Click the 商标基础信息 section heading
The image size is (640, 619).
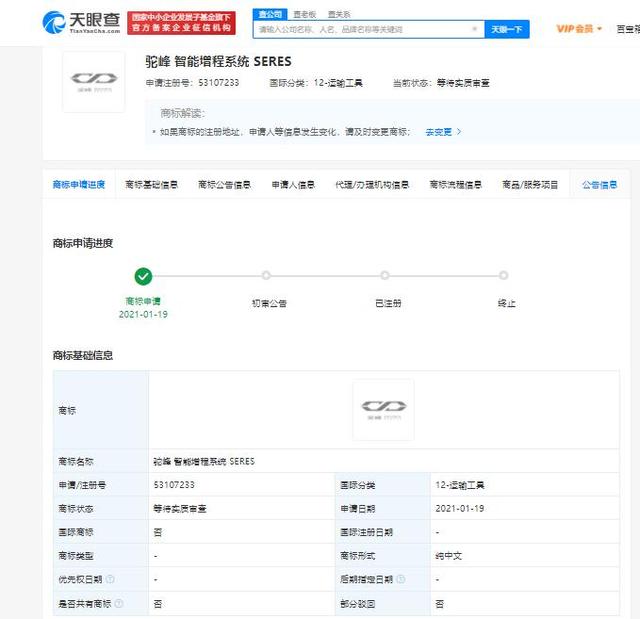pyautogui.click(x=83, y=355)
